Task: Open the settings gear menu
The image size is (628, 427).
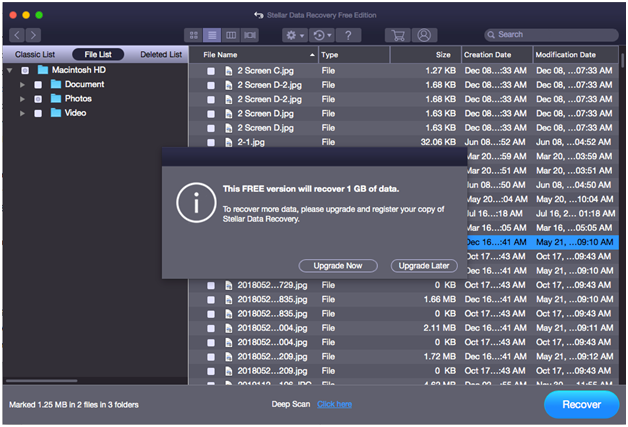Action: point(291,35)
